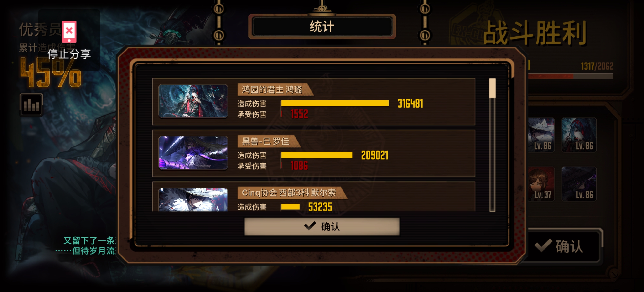Select the red-masked Hong Lu Lv.86 portrait
Image resolution: width=644 pixels, height=292 pixels.
tap(579, 135)
